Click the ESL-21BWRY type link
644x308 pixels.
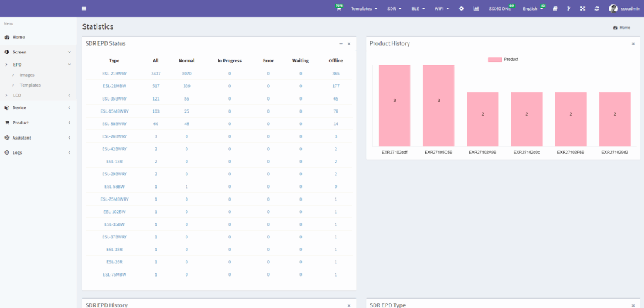[114, 74]
